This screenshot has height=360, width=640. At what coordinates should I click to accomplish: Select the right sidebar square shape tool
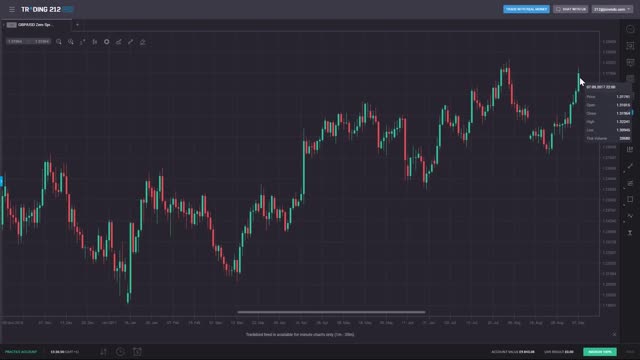tap(630, 199)
